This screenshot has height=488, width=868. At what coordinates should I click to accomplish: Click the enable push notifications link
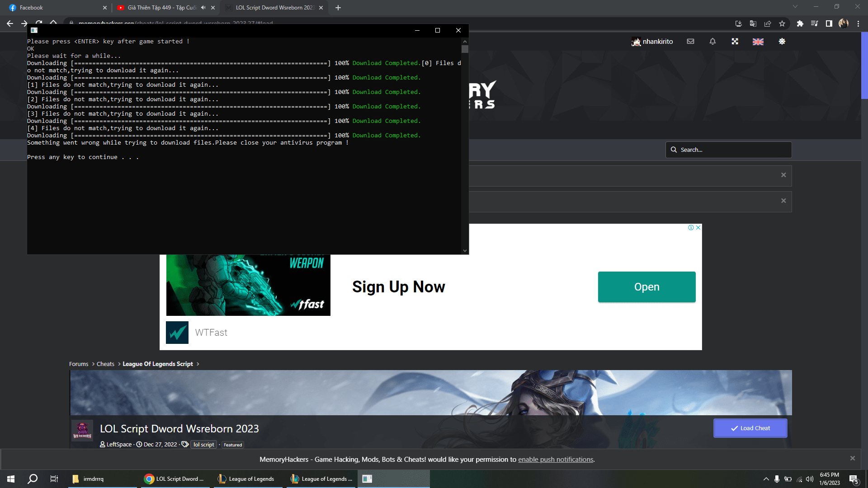click(x=556, y=460)
